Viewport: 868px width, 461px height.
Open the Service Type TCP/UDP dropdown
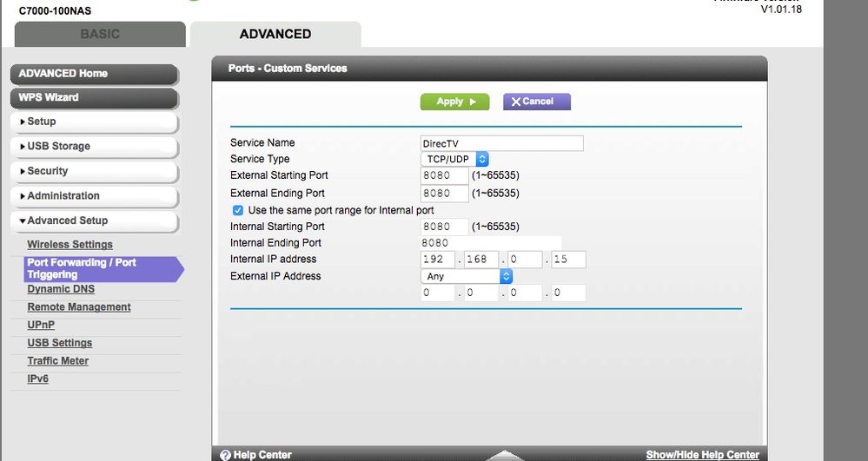coord(454,160)
